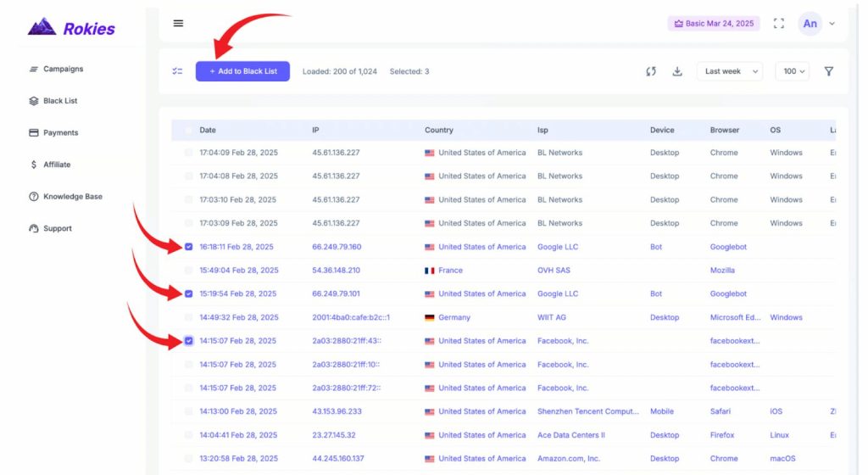
Task: Click the Firefox browser cell
Action: pyautogui.click(x=722, y=436)
